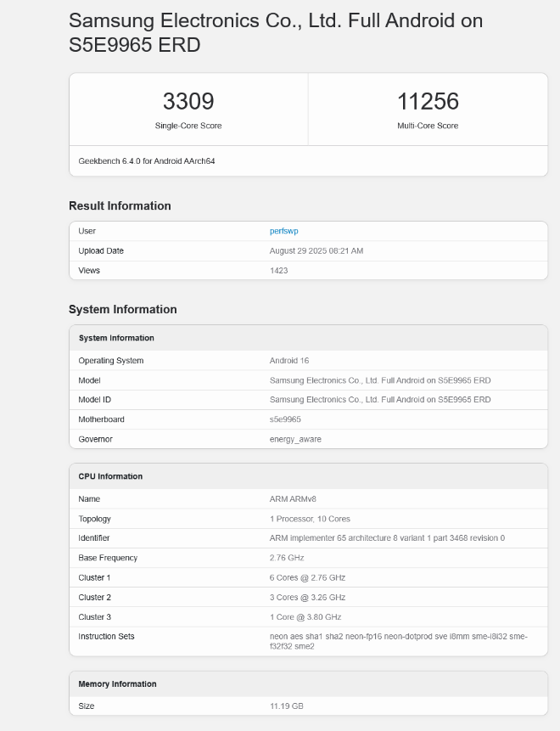Click the Cluster 2 label

pyautogui.click(x=94, y=597)
